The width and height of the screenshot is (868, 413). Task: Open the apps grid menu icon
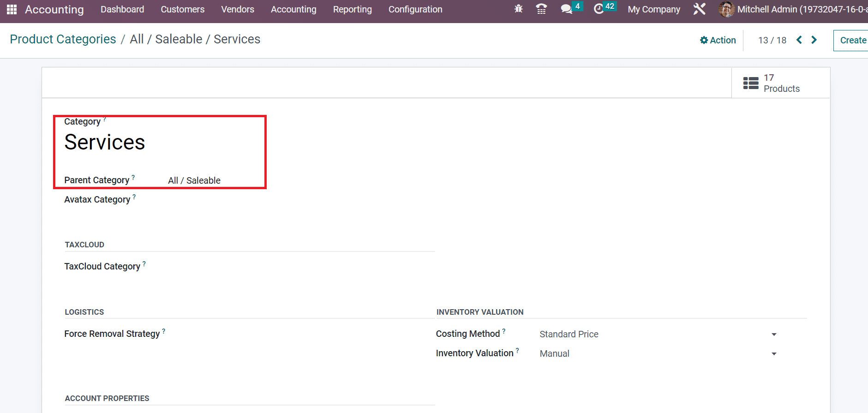coord(12,9)
